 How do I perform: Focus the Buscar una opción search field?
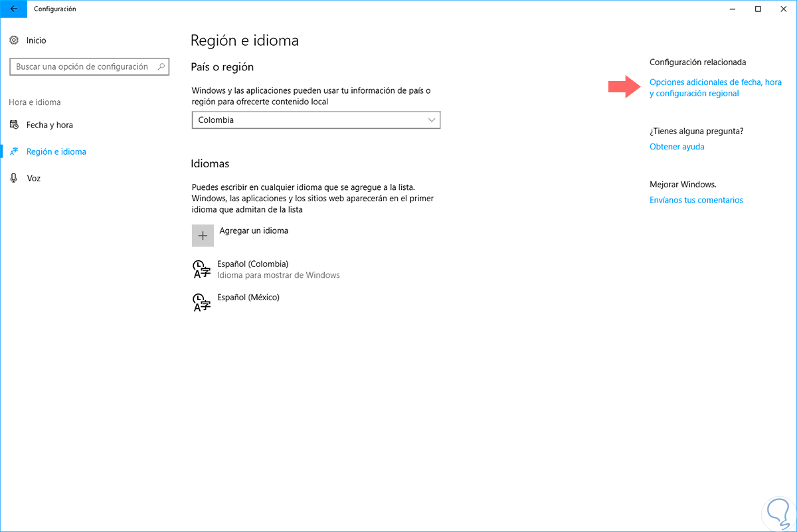click(82, 66)
